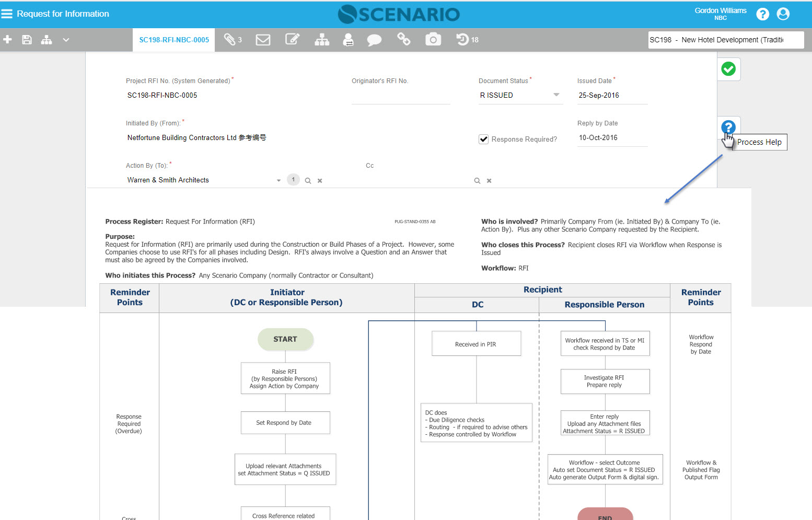Click the Reply by Date field
This screenshot has width=812, height=520.
pyautogui.click(x=611, y=138)
